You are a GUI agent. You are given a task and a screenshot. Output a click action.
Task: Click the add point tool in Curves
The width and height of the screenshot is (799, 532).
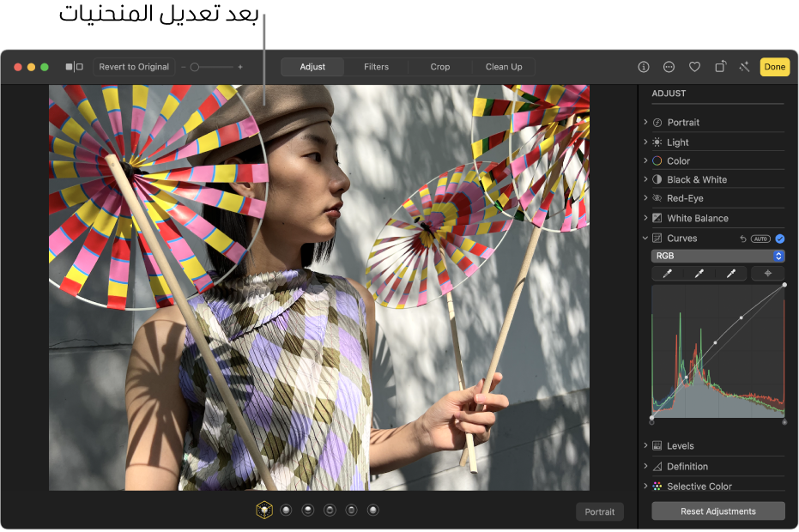point(768,273)
